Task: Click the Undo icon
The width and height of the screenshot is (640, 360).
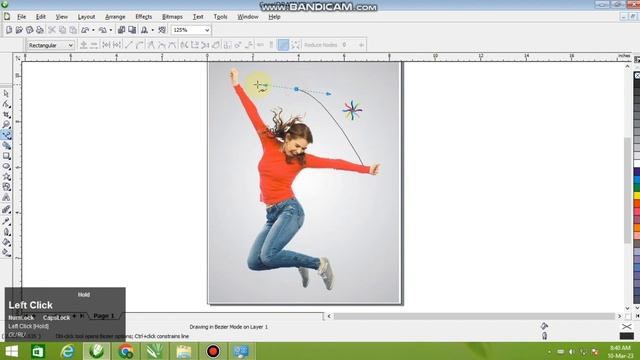Action: pyautogui.click(x=85, y=30)
